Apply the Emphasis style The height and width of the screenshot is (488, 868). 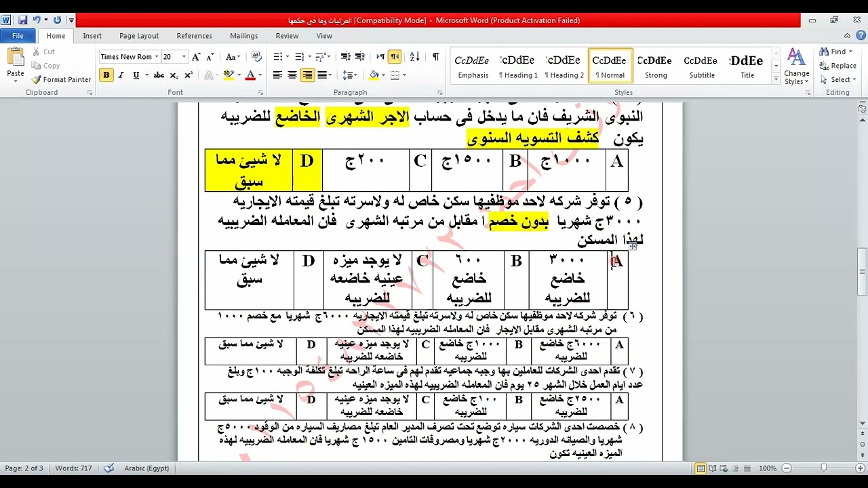(473, 66)
